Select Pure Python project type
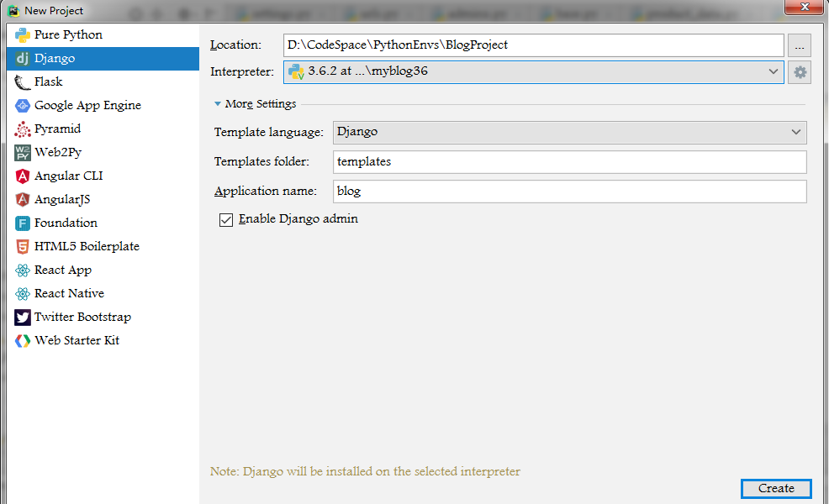 (103, 35)
